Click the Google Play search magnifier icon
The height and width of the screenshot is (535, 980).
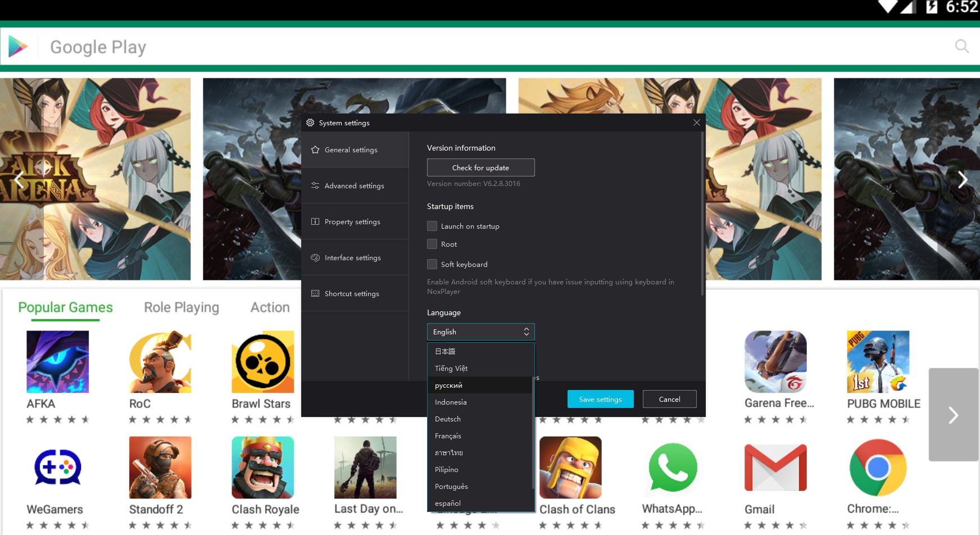pos(961,46)
